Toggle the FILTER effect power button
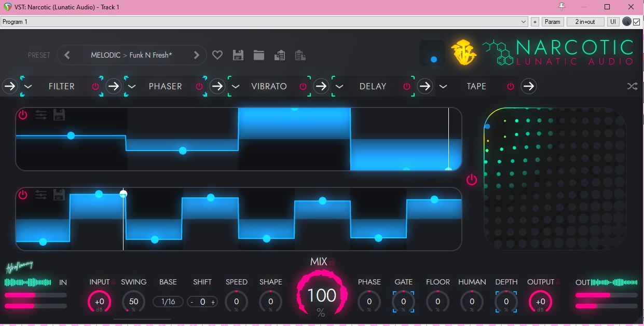 95,86
